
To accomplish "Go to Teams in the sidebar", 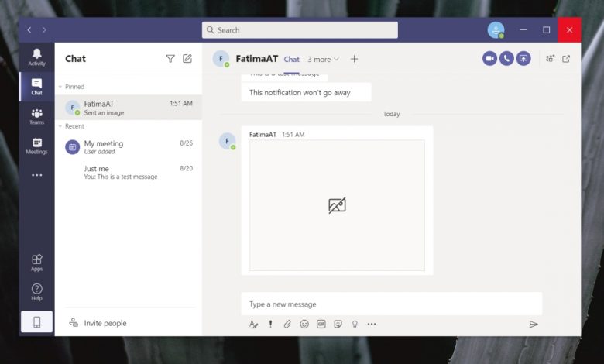I will pos(36,116).
